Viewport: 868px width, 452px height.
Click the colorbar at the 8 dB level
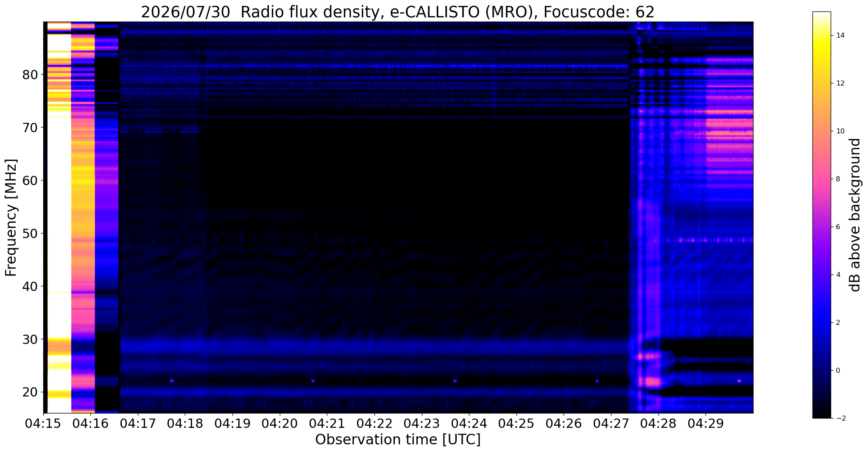(821, 179)
